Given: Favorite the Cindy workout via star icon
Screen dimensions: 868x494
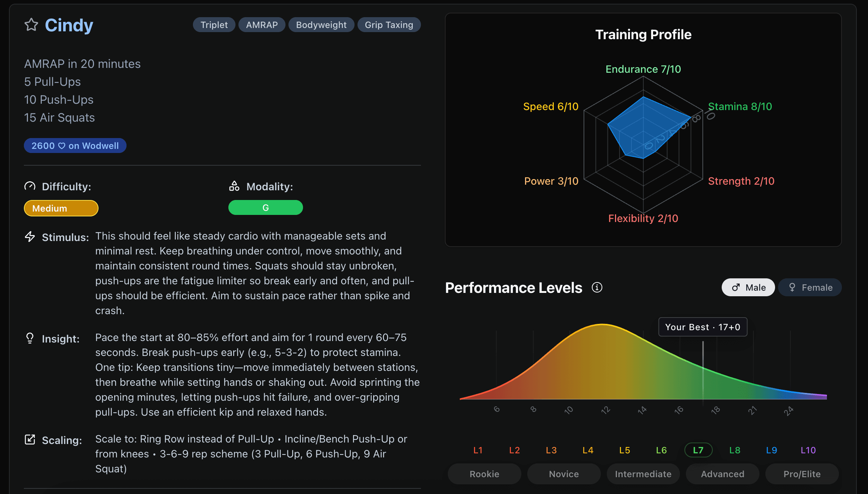Looking at the screenshot, I should [x=31, y=25].
